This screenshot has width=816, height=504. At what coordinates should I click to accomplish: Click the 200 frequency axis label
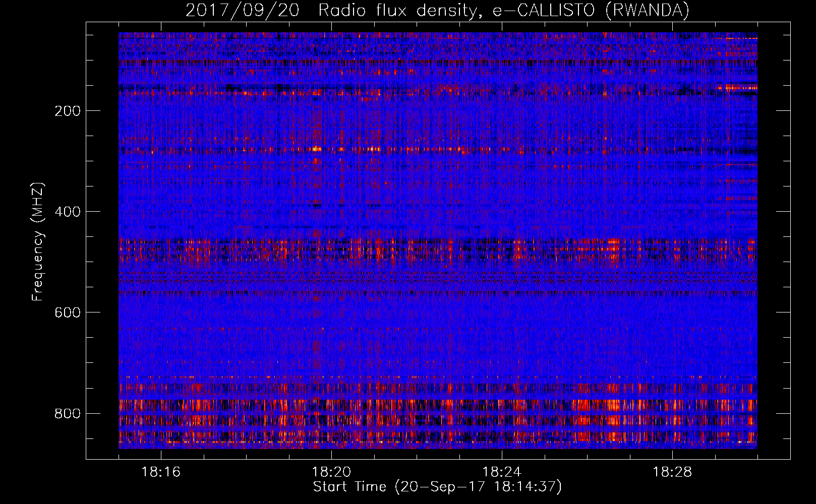coord(68,111)
